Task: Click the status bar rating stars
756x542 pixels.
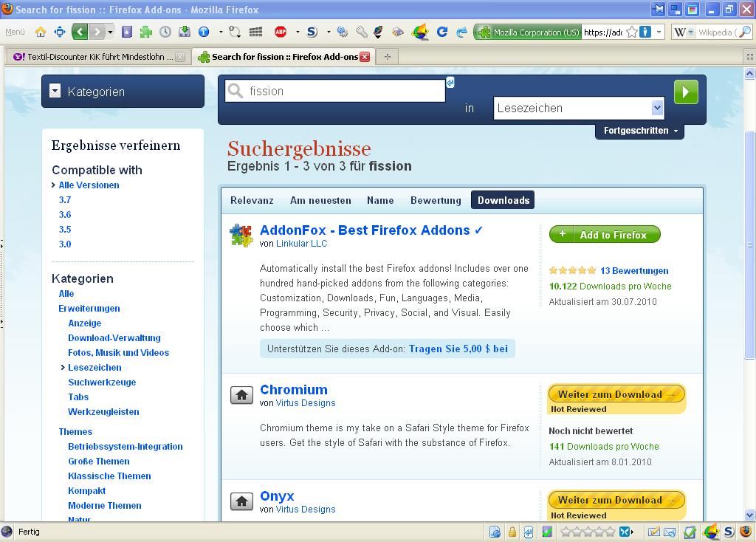Action: point(588,532)
